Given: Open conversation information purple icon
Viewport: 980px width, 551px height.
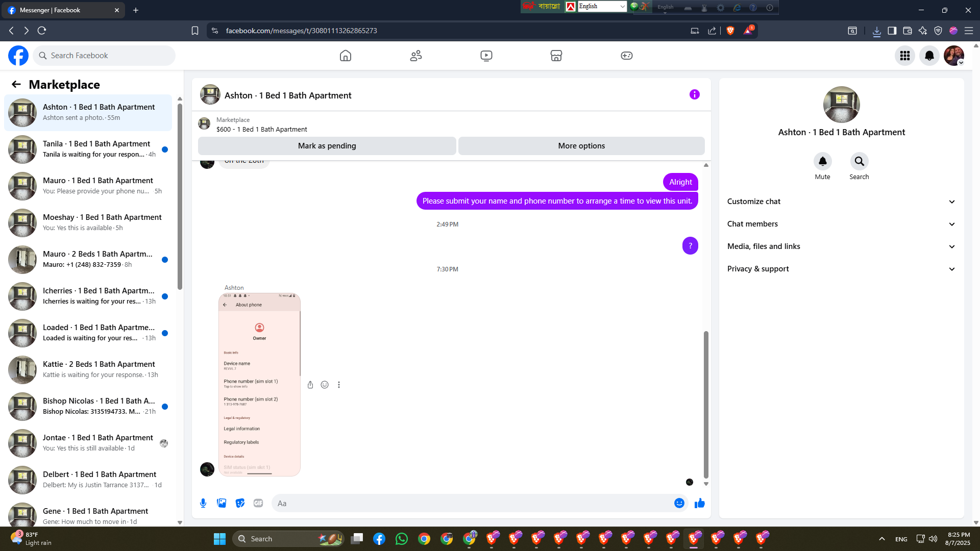Looking at the screenshot, I should [694, 94].
